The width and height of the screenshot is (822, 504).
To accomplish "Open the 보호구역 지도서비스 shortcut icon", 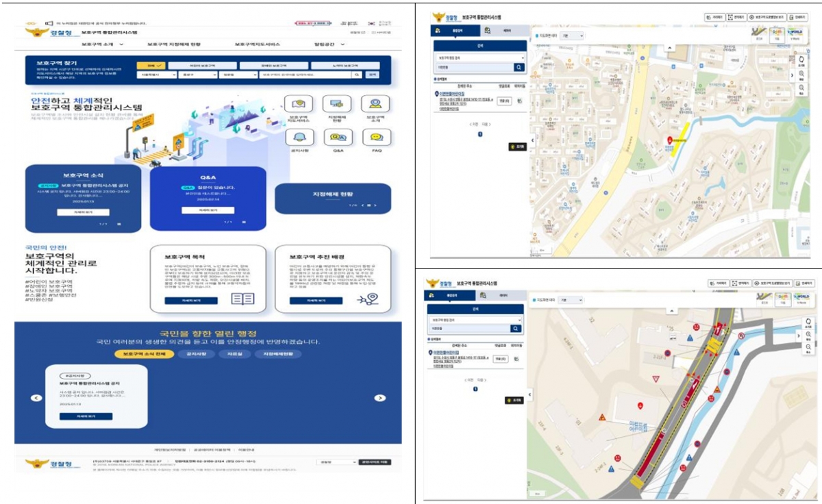I will 299,104.
